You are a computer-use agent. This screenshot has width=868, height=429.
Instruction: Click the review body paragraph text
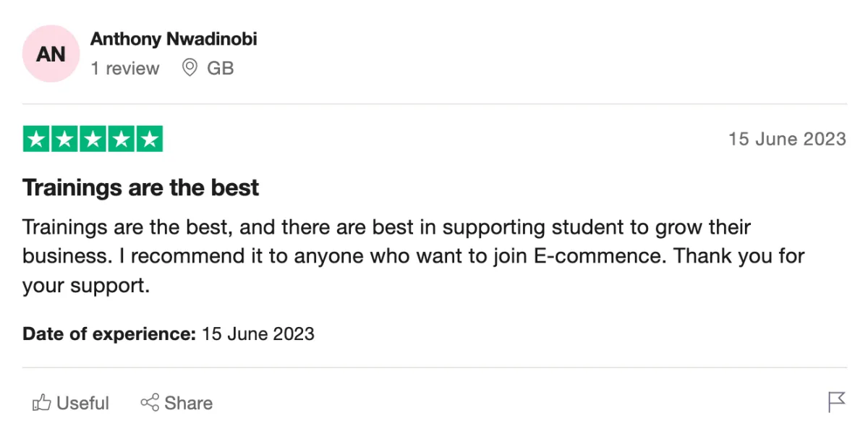click(412, 256)
